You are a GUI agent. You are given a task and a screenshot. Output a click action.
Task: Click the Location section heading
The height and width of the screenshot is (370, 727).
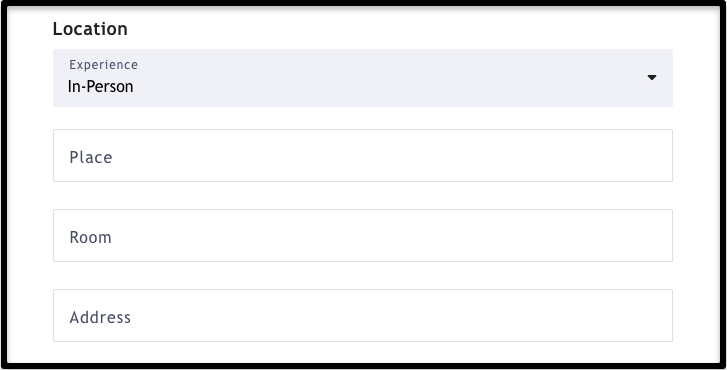click(x=90, y=29)
